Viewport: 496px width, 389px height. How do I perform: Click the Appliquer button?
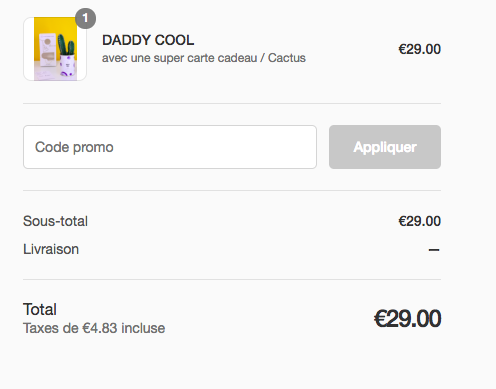pyautogui.click(x=385, y=147)
